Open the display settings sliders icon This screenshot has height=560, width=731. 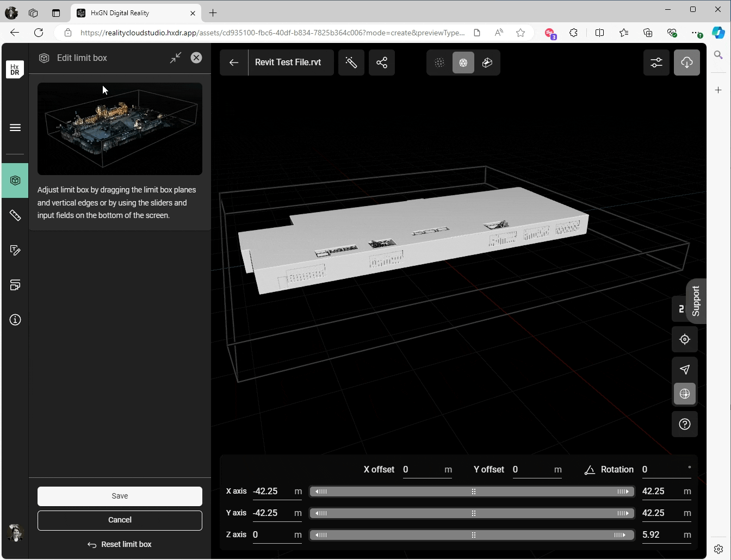656,63
